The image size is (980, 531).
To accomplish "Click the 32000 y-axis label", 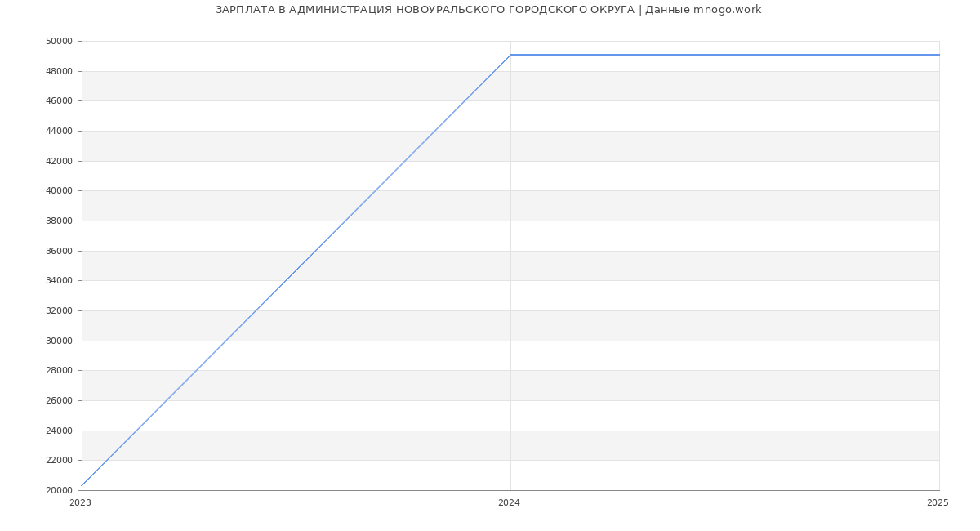I will pos(59,310).
